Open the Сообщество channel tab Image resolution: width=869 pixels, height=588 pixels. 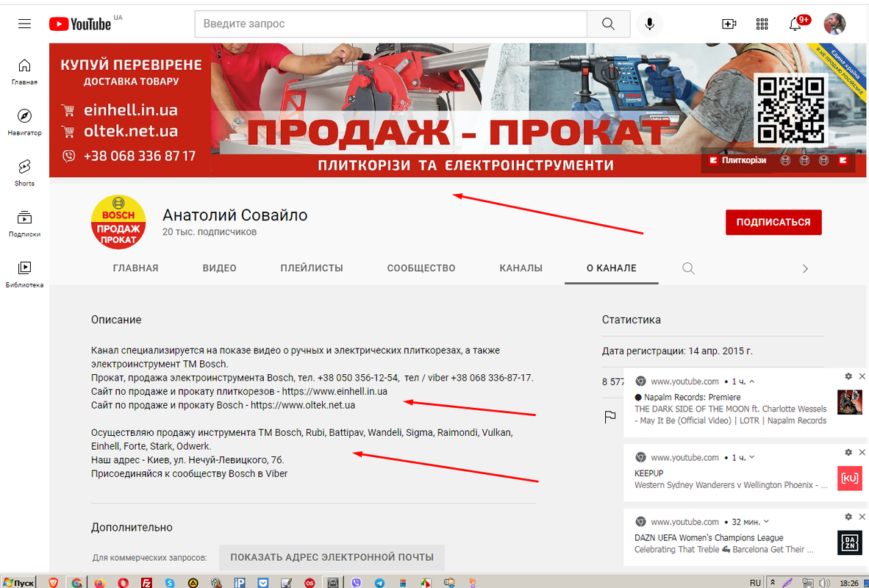click(x=421, y=268)
